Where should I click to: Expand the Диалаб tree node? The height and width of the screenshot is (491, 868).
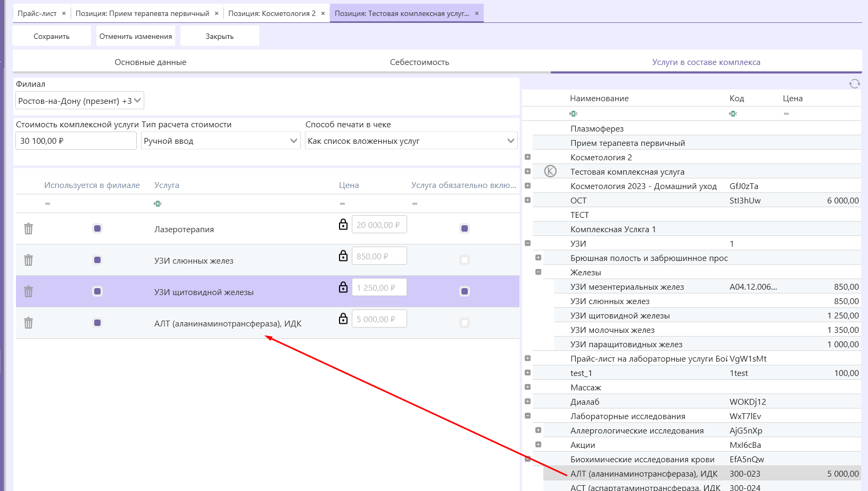click(527, 402)
